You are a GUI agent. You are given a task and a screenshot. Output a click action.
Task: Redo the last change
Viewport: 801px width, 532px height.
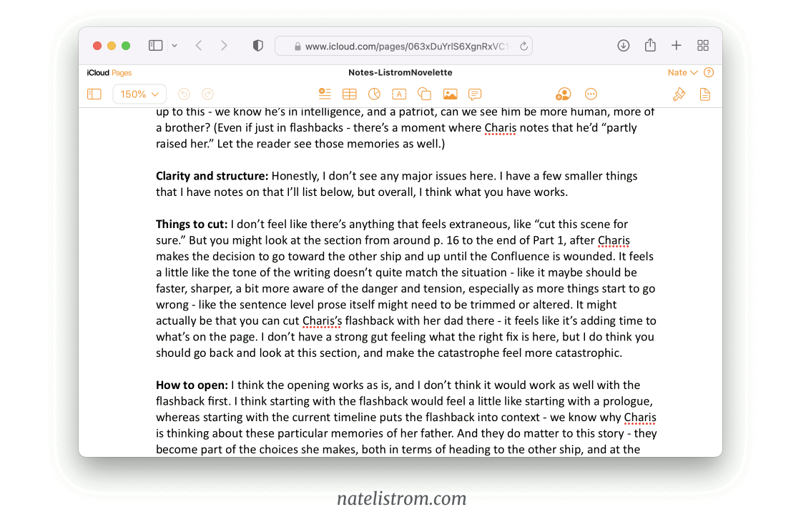(207, 94)
